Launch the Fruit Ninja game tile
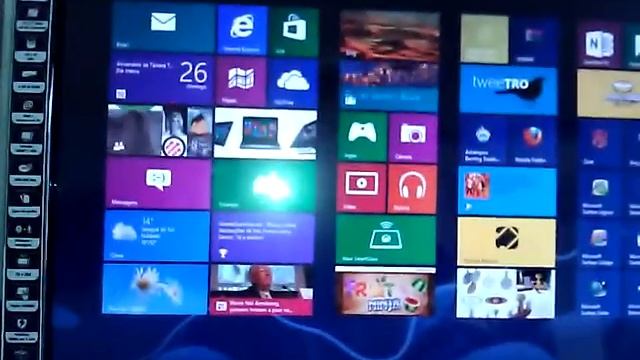 [x=385, y=291]
